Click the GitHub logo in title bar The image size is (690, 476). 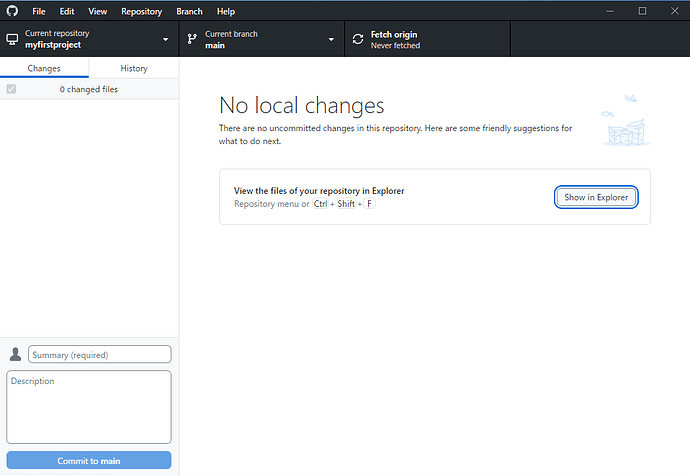[x=12, y=11]
